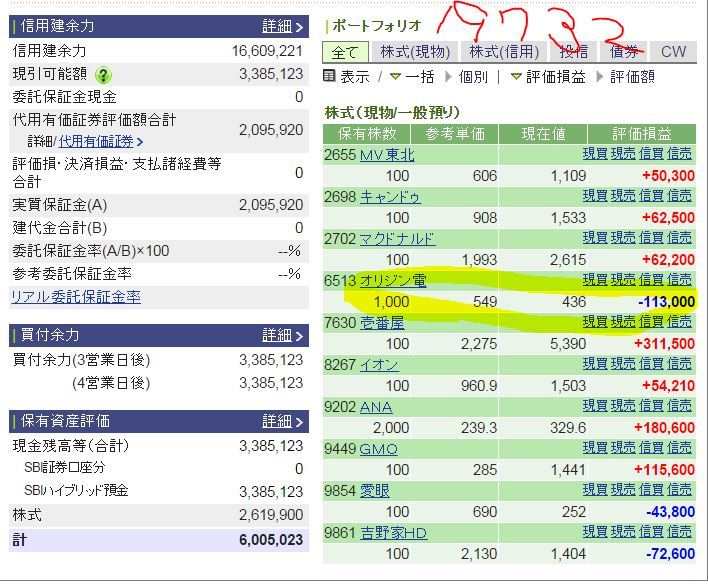The width and height of the screenshot is (708, 584).
Task: Click 現売 for 壱番屋
Action: tap(623, 322)
